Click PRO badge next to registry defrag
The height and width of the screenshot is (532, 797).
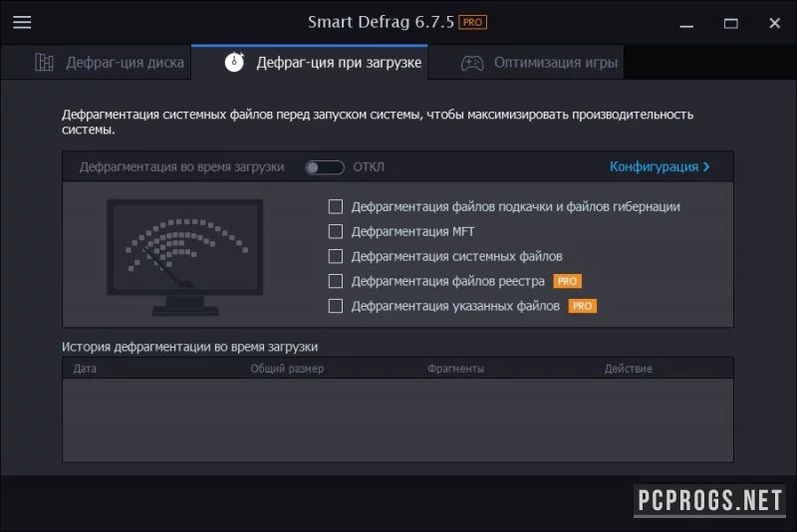click(567, 281)
